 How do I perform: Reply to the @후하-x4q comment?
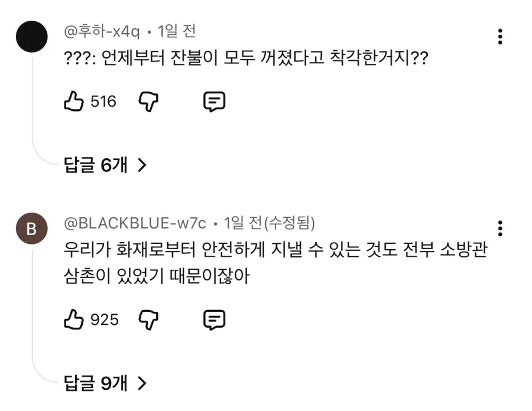coord(214,102)
